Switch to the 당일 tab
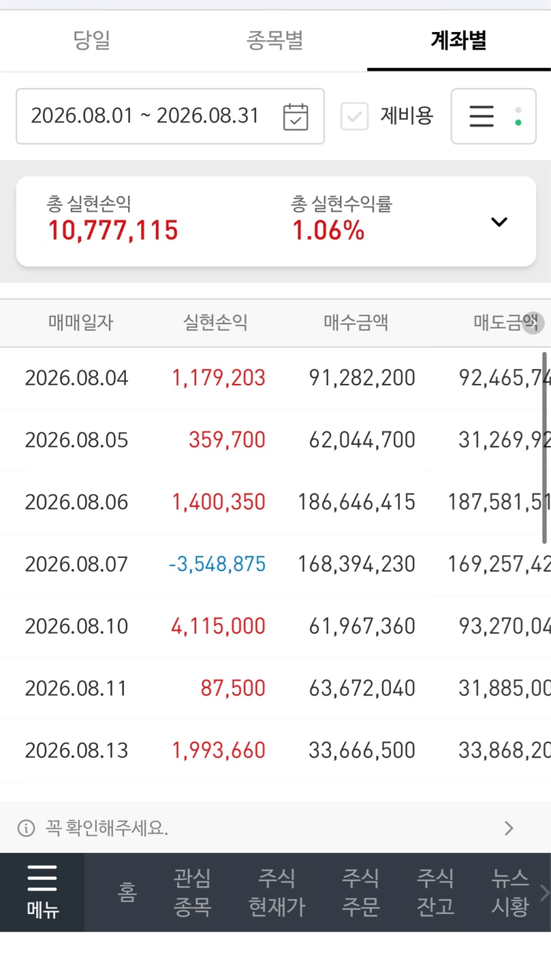551x980 pixels. 91,41
